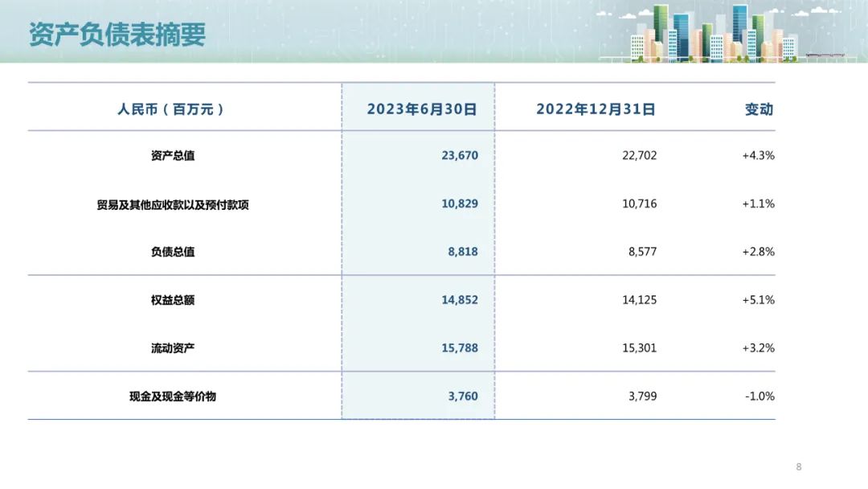Click the value 22,702
Viewport: 868px width, 489px height.
coord(640,155)
